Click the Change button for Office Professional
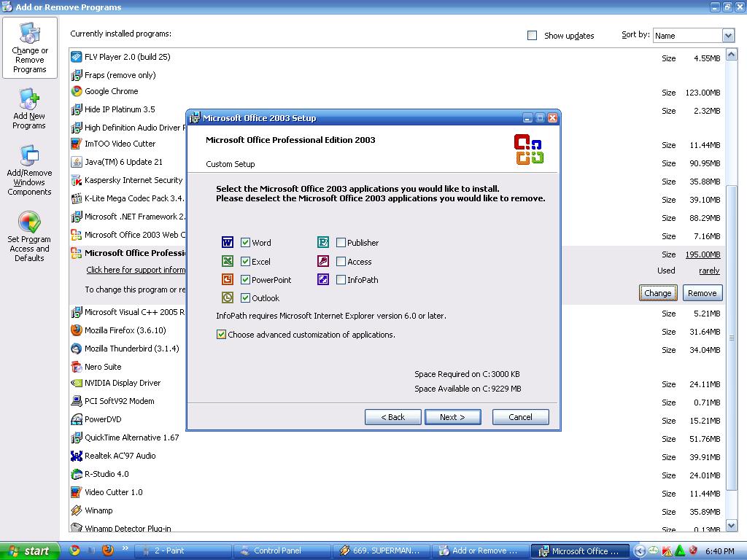This screenshot has height=560, width=747. click(658, 293)
